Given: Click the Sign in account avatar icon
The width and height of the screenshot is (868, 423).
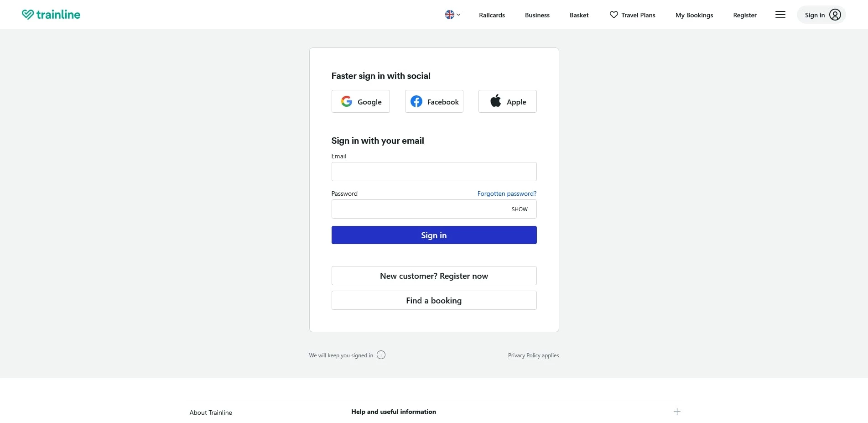Looking at the screenshot, I should 835,15.
